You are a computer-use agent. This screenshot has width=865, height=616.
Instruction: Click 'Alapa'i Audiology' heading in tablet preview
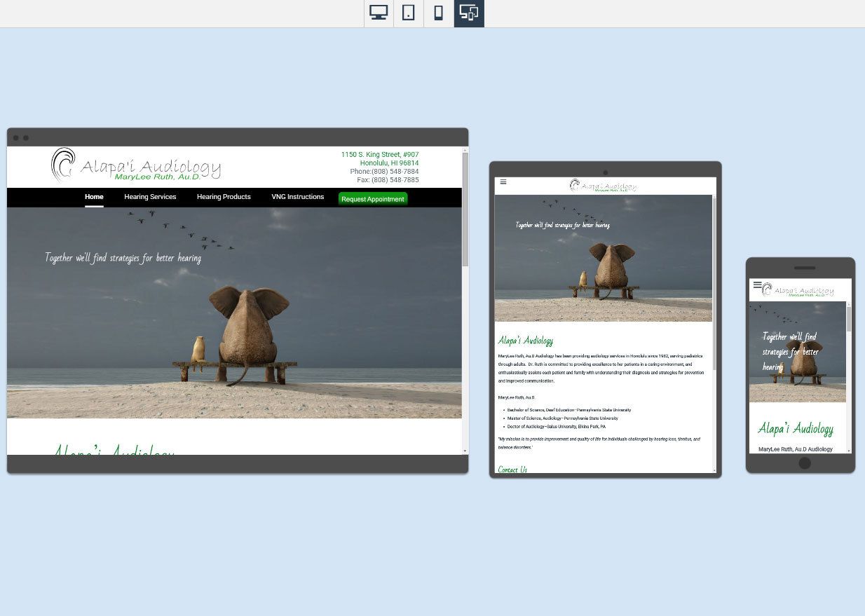click(526, 341)
